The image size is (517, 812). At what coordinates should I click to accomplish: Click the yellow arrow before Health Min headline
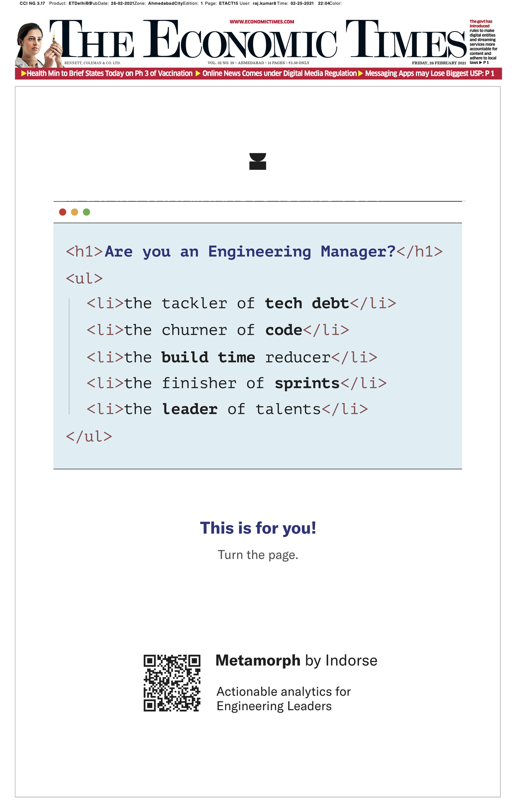pyautogui.click(x=23, y=74)
